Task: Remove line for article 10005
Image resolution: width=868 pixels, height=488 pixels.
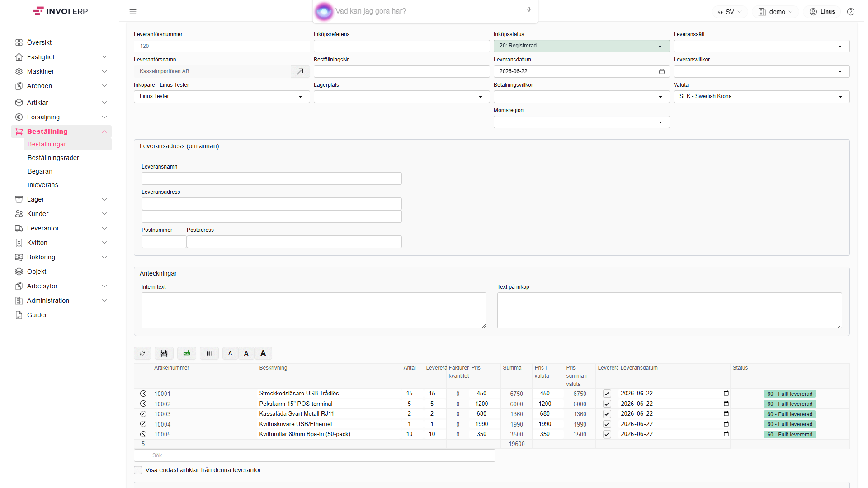Action: click(143, 434)
